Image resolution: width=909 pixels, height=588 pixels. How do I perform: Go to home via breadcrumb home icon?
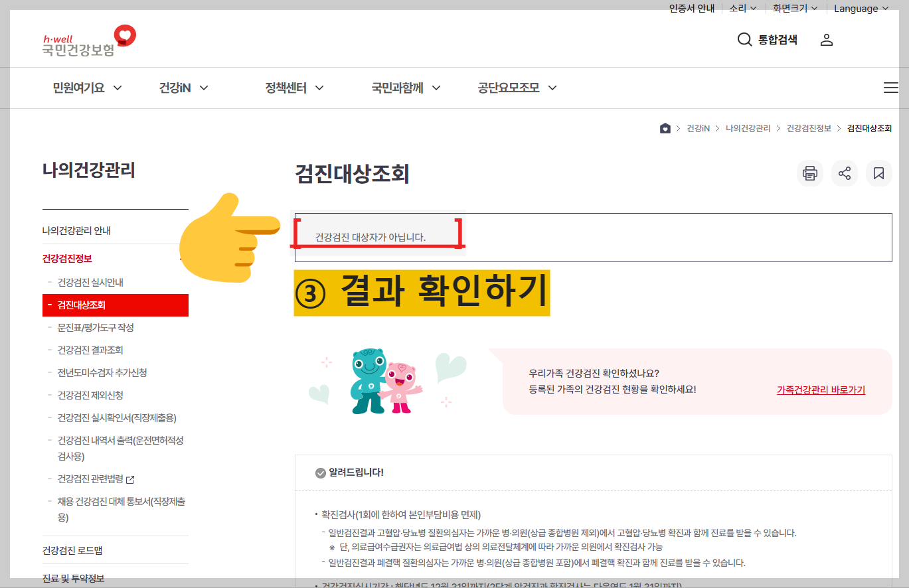click(665, 129)
